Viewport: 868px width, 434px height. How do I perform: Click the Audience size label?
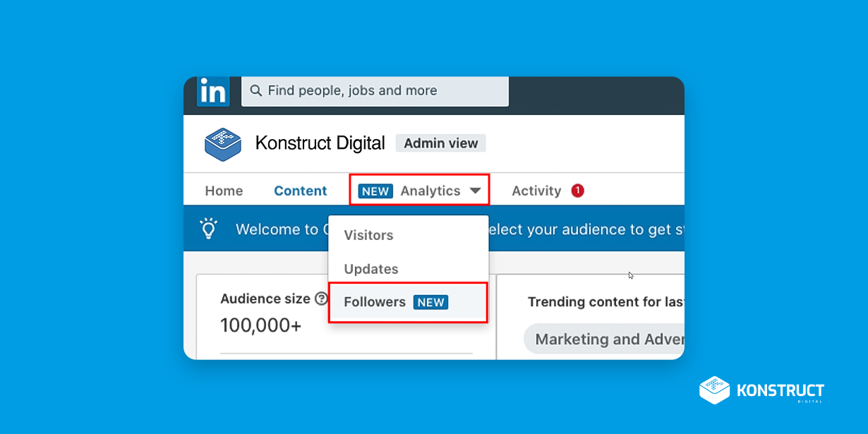click(x=265, y=299)
